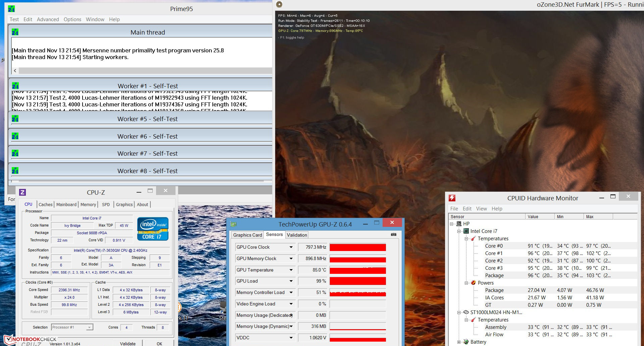Image resolution: width=644 pixels, height=346 pixels.
Task: Click the CPU-Z purple Z title icon
Action: click(22, 192)
